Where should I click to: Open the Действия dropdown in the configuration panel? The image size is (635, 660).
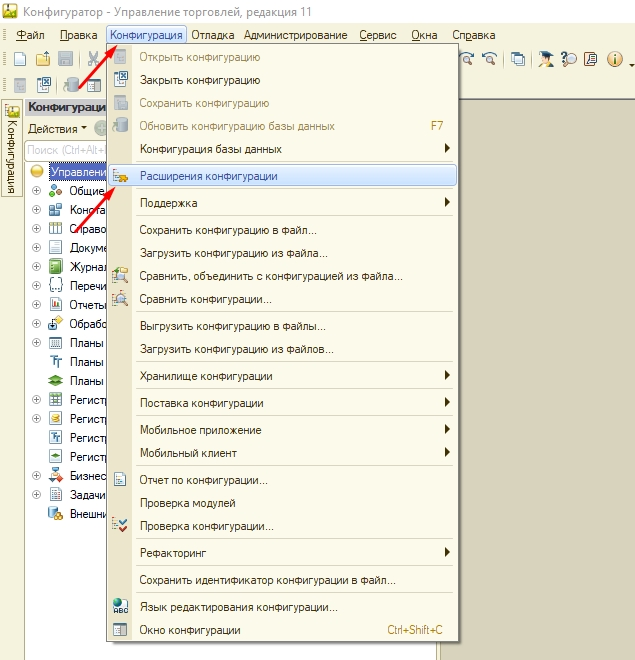pyautogui.click(x=57, y=128)
